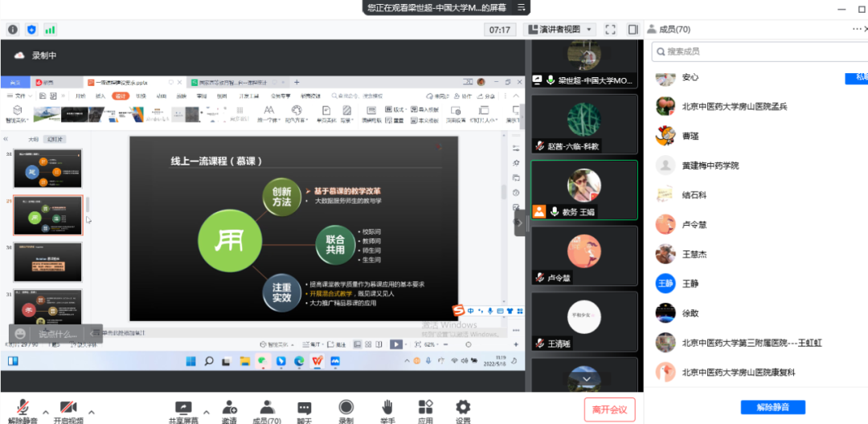Enter fullscreen with the expand icon

(x=610, y=30)
